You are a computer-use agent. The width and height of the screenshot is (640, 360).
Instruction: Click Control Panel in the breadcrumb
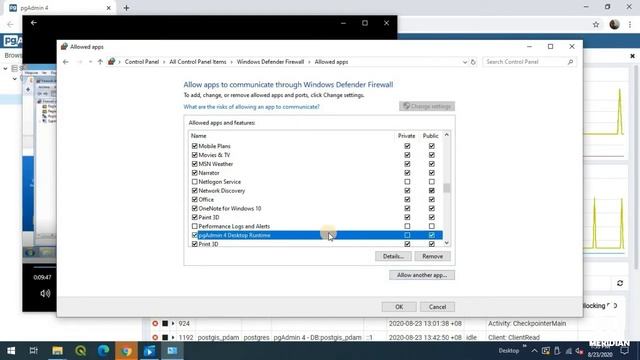(142, 62)
